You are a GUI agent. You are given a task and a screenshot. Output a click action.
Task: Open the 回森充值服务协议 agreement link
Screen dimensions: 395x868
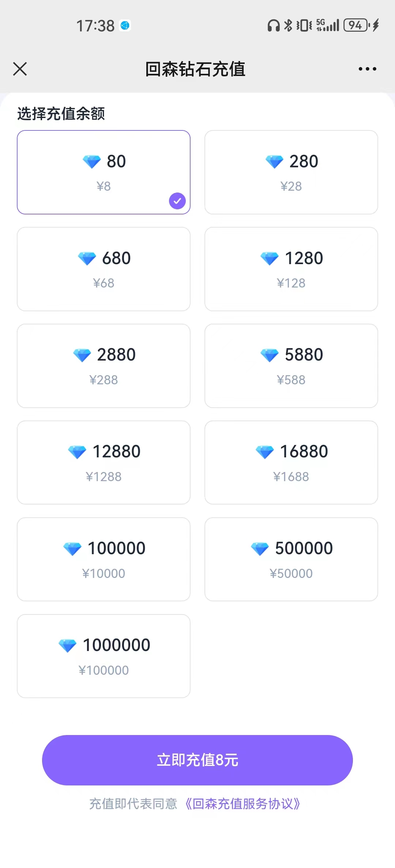point(242,804)
